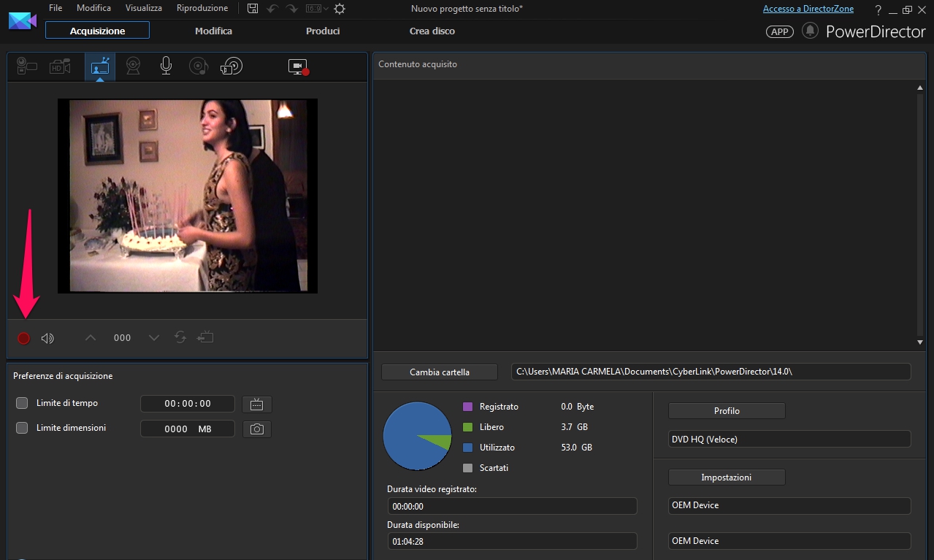The width and height of the screenshot is (934, 560).
Task: Select the TV signal capture icon
Action: click(99, 67)
